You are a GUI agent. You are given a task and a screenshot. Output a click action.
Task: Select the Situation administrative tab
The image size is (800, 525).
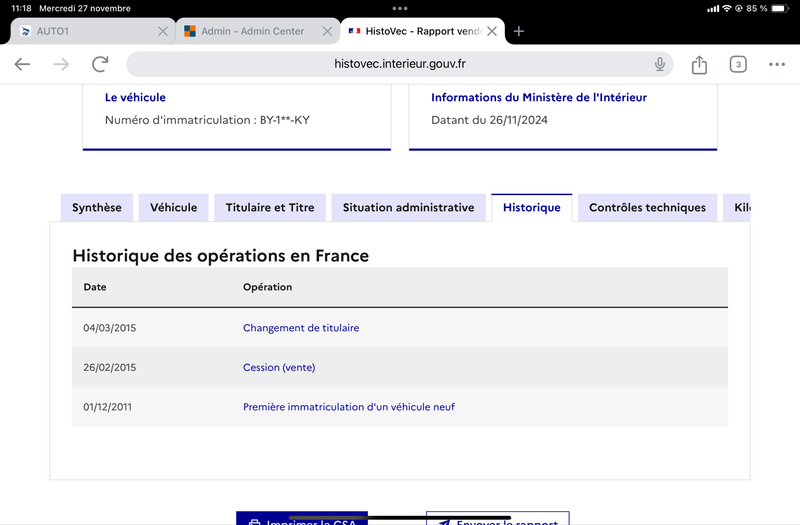pyautogui.click(x=408, y=208)
